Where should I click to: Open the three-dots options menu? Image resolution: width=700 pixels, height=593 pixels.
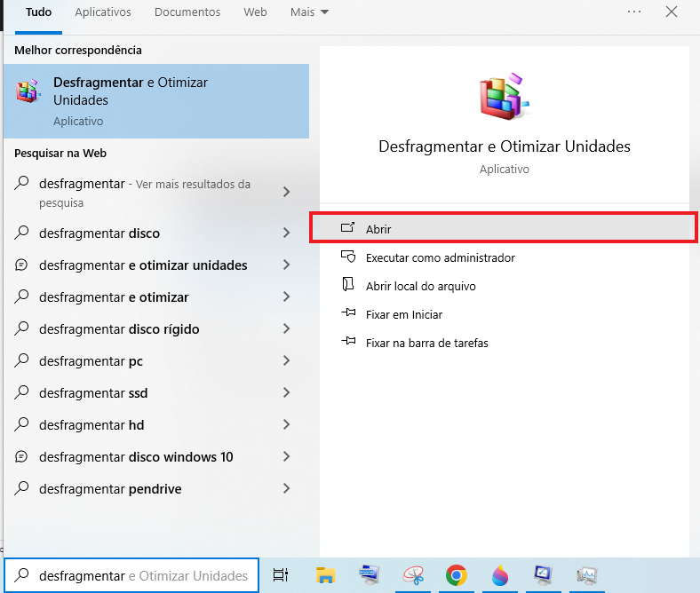(634, 12)
